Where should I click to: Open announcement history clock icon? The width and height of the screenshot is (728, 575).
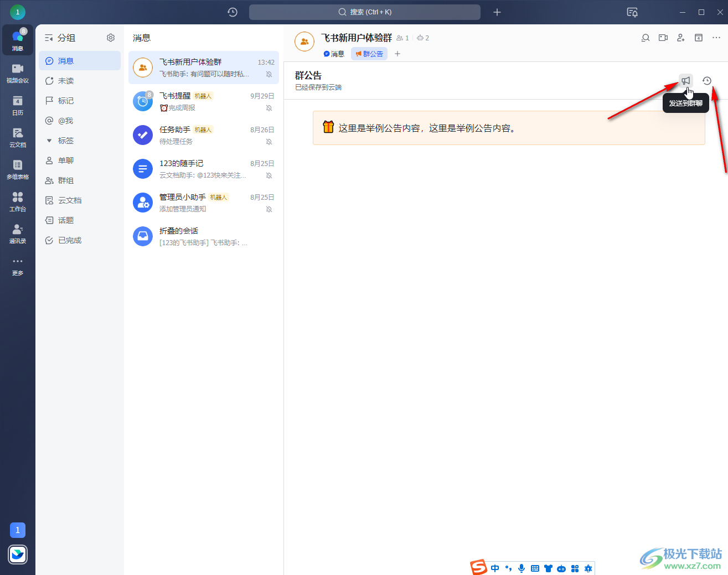click(x=707, y=81)
